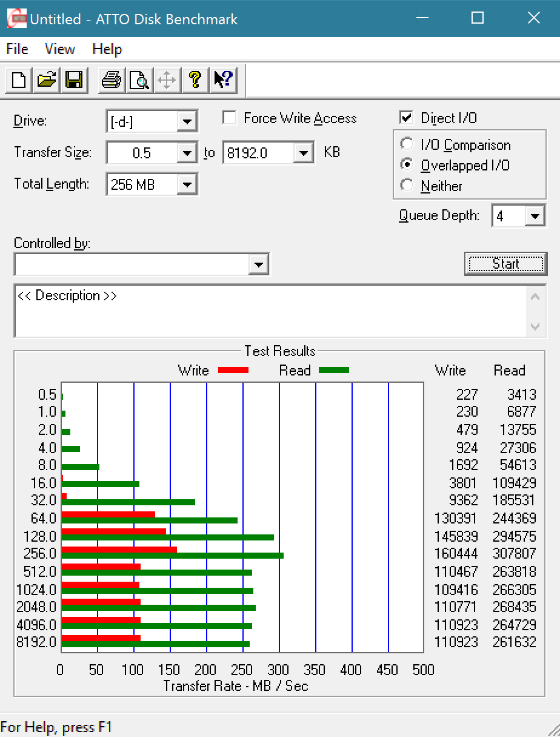Open the Drive dropdown list
560x737 pixels.
pos(187,121)
